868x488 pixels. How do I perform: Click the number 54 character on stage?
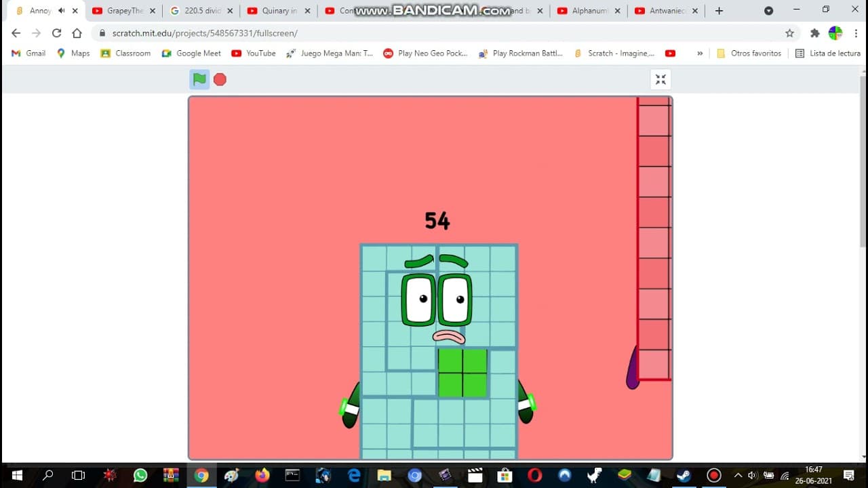[439, 351]
